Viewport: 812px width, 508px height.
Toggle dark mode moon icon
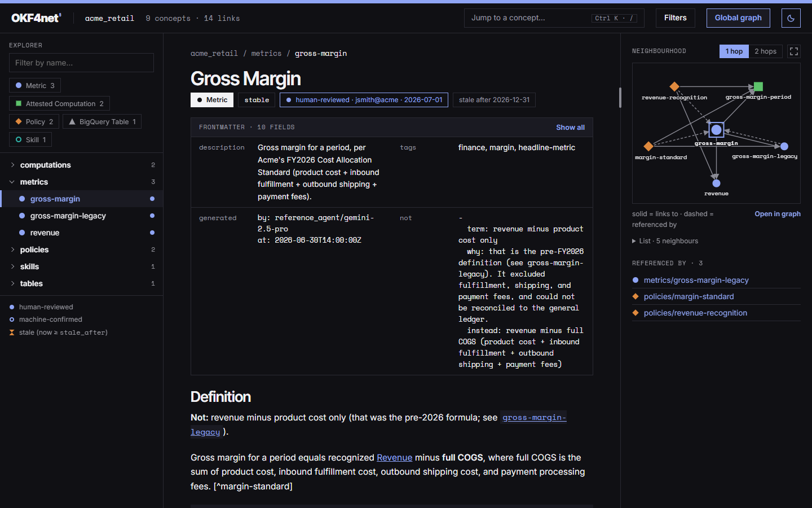(x=791, y=18)
